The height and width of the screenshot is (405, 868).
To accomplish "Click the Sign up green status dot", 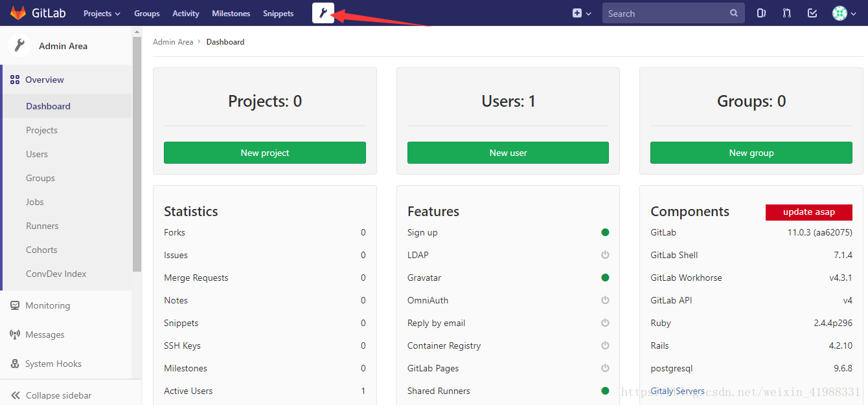I will pos(605,232).
